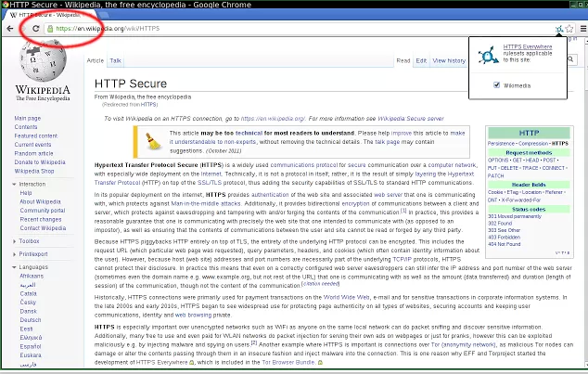Select the Read tab
Screen dimensions: 588x374
403,60
